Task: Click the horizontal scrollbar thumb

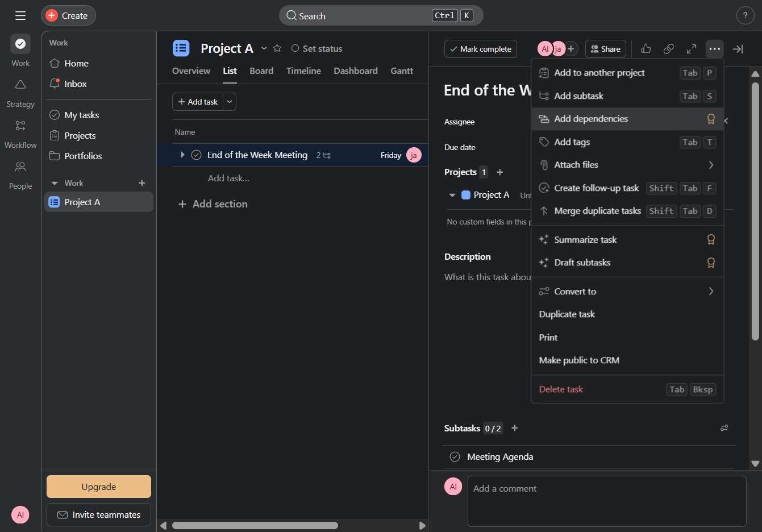Action: pyautogui.click(x=255, y=526)
